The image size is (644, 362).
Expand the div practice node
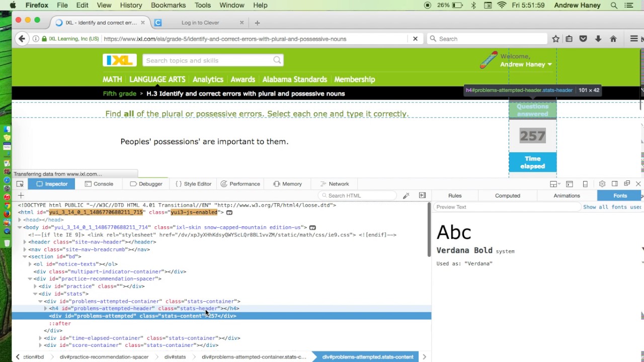35,286
